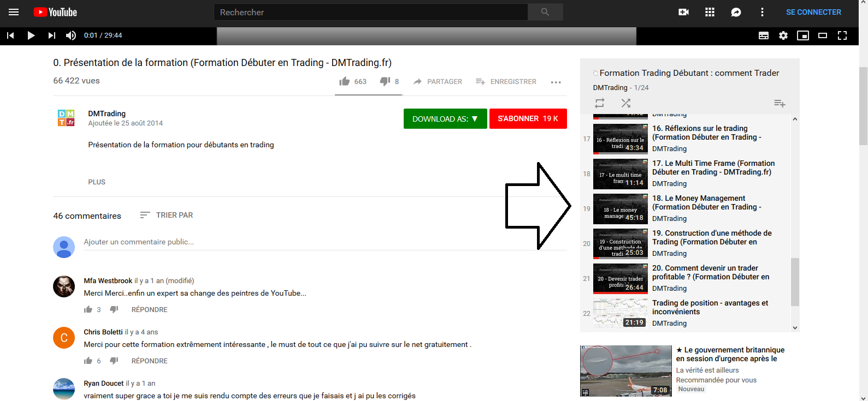Screen dimensions: 868x401
Task: Go to the YouTube home logo
Action: (x=55, y=12)
